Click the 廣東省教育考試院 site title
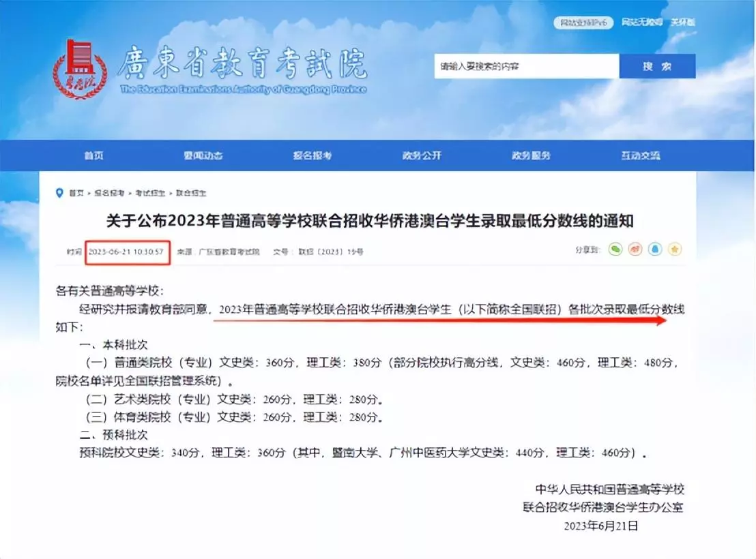The image size is (756, 559). (x=242, y=63)
